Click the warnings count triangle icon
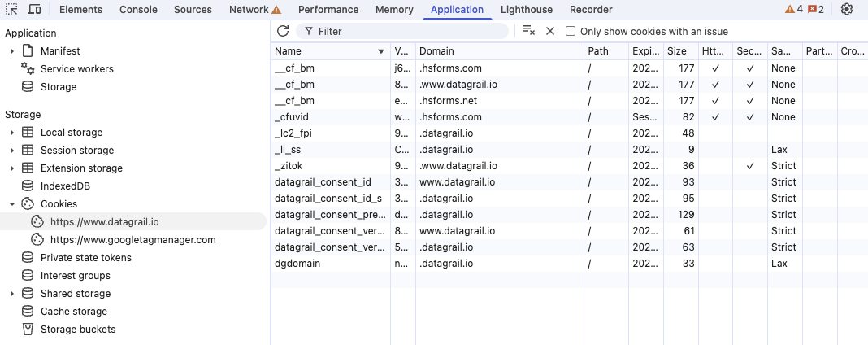 (x=790, y=10)
